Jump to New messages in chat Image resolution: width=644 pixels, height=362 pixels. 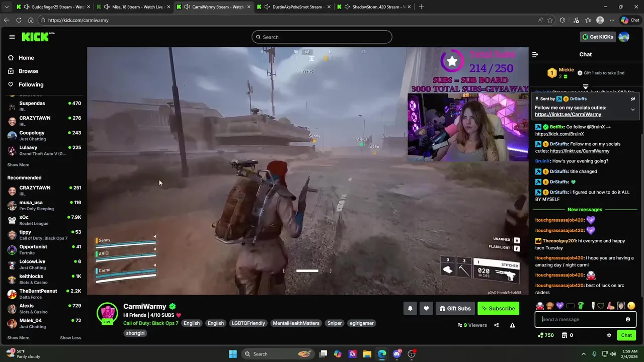point(585,210)
